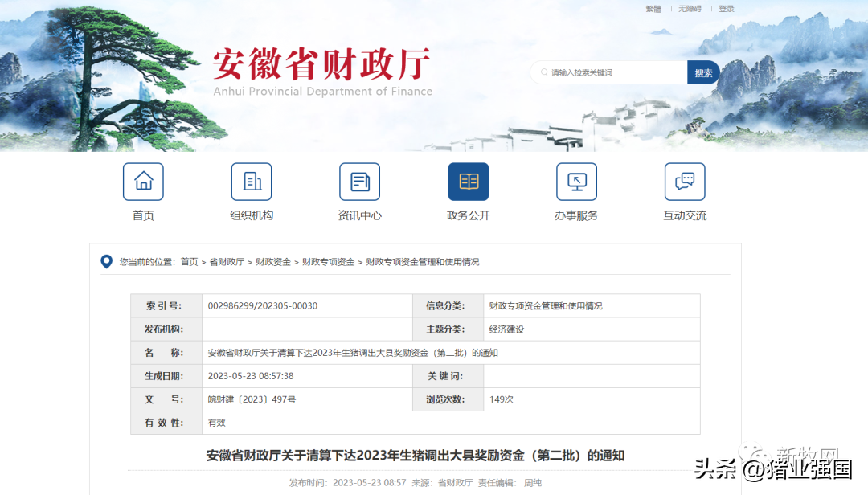Click the 经济建设 topic category value
Image resolution: width=868 pixels, height=495 pixels.
506,329
